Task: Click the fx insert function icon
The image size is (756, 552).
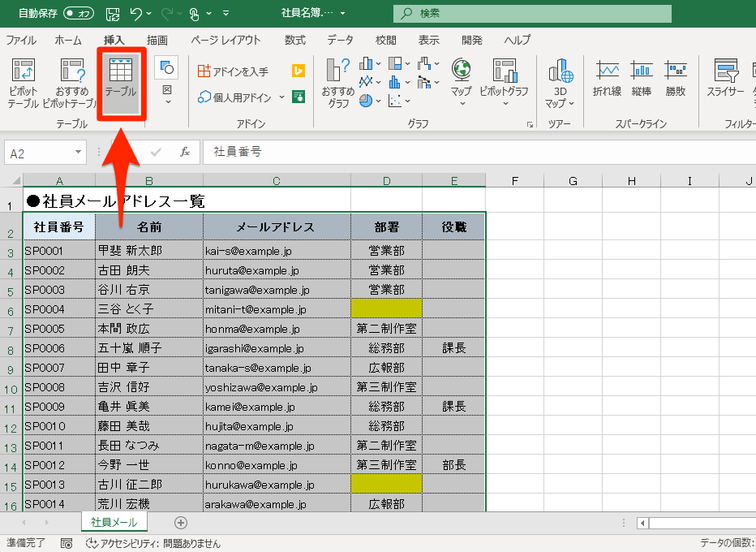Action: [x=185, y=152]
